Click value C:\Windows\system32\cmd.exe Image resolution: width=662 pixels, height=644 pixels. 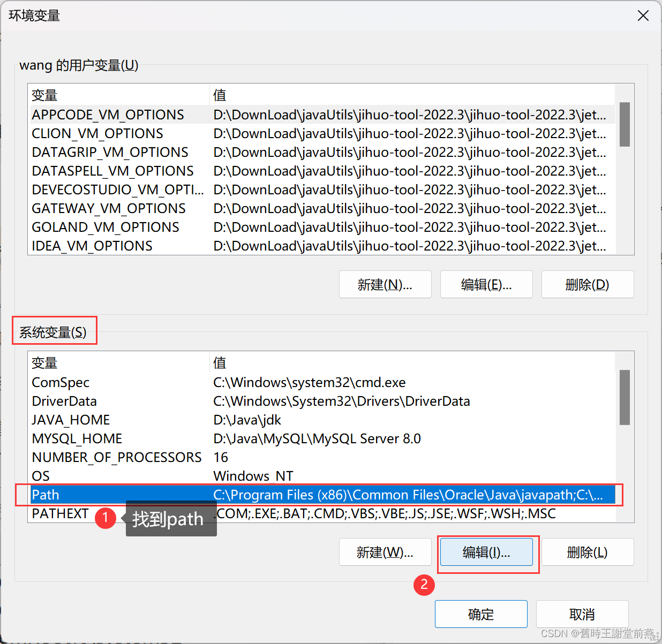310,382
